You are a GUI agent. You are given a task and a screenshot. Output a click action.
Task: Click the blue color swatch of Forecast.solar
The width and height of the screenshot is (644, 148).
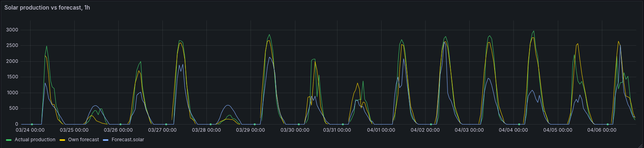click(x=106, y=140)
